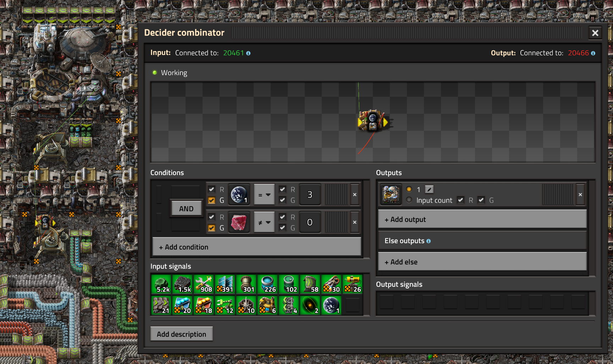Toggle R checkbox right of equals operator
Screen dimensions: 613x364
point(283,189)
